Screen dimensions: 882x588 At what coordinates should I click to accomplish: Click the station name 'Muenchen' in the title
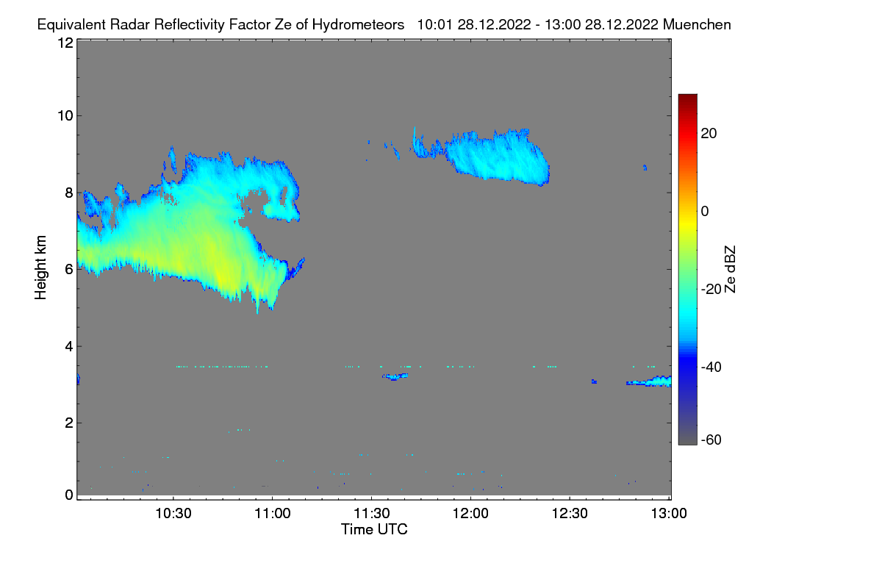click(x=697, y=24)
